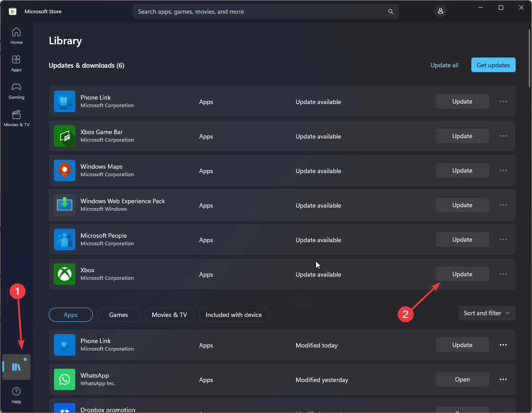The image size is (532, 413).
Task: Switch to Included with device tab
Action: 234,315
